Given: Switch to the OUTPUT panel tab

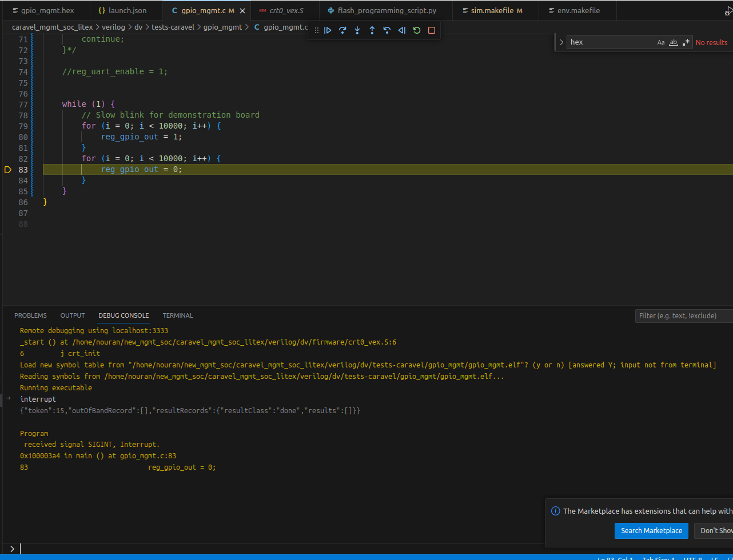Looking at the screenshot, I should coord(73,315).
